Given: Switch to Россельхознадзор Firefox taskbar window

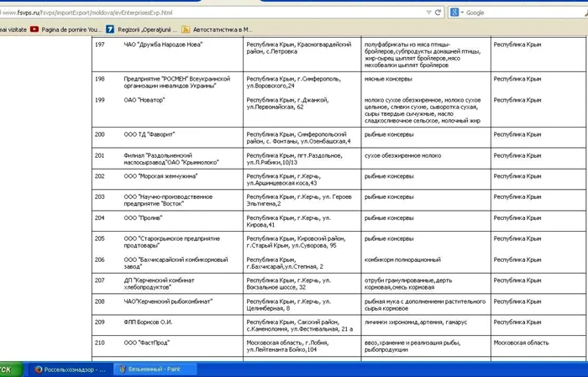Looking at the screenshot, I should coord(71,369).
